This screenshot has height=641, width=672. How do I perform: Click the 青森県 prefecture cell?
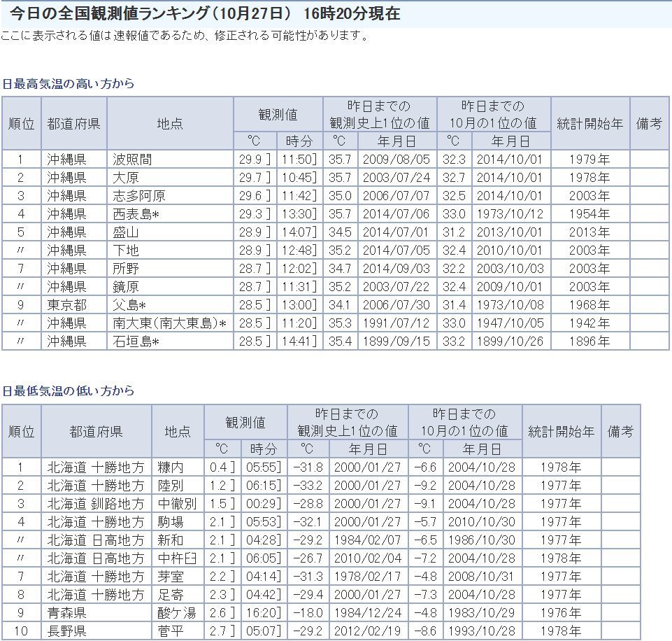[x=96, y=613]
